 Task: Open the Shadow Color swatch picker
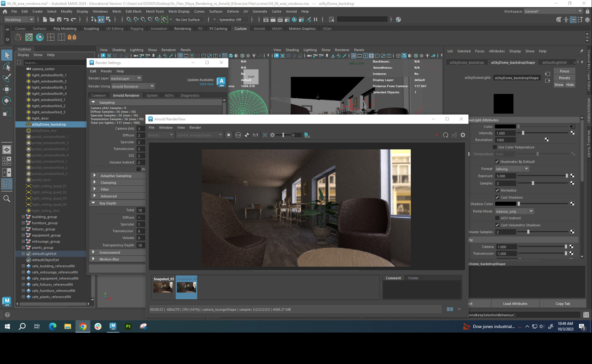(506, 204)
